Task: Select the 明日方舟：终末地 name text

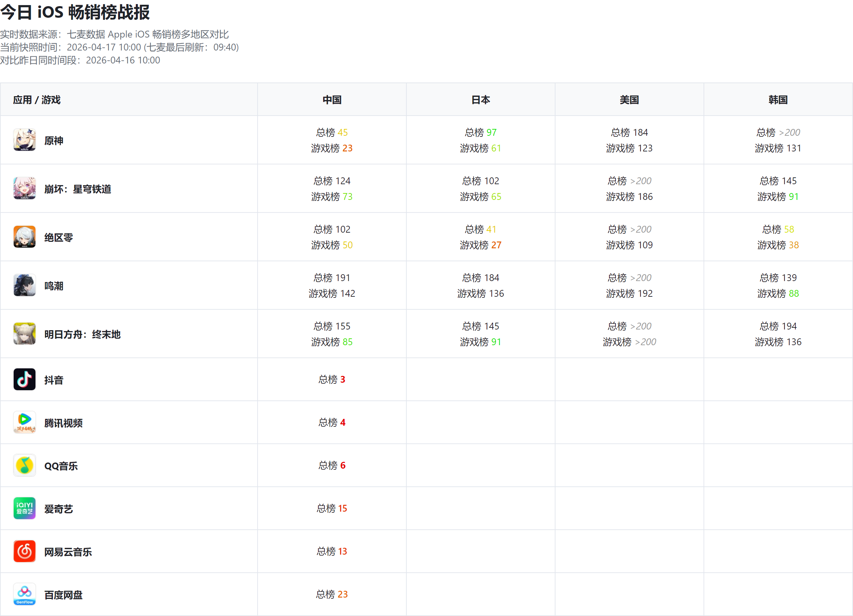Action: 83,335
